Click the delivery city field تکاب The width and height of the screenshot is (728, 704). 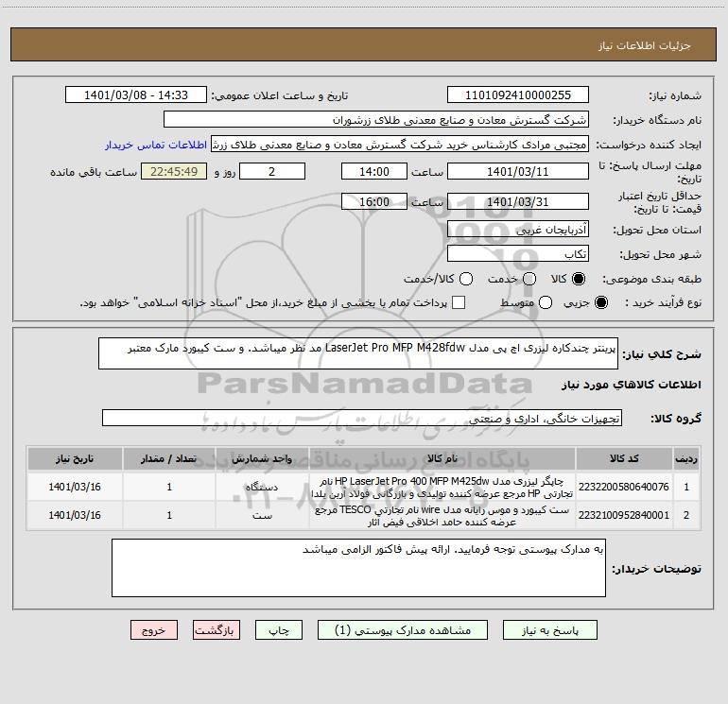[x=518, y=254]
